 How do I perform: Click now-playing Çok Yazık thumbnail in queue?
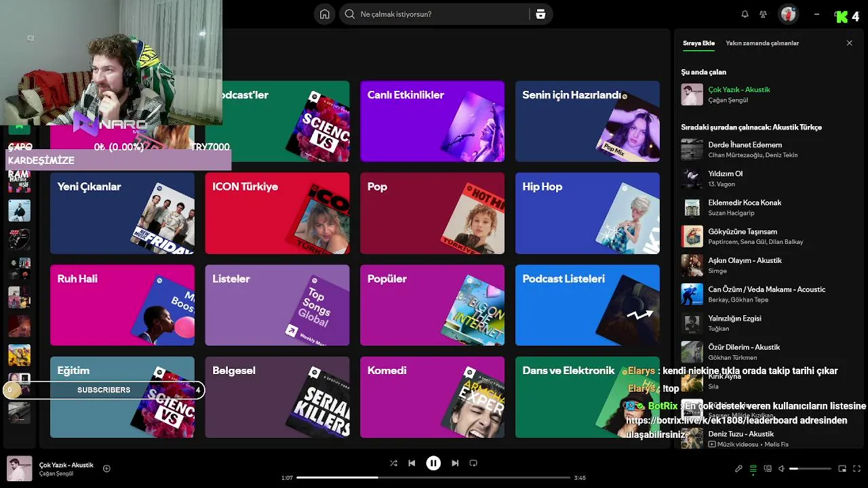[x=692, y=95]
